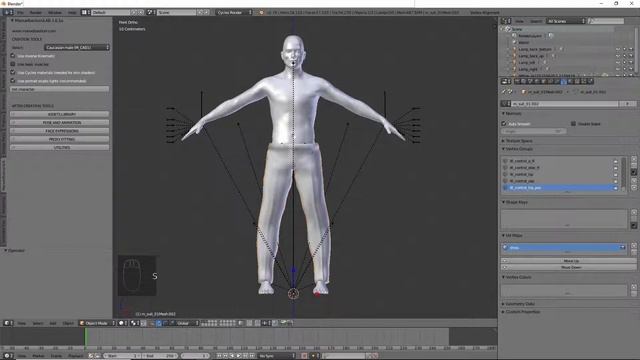Open the Modifiers properties tab icon
640x360 pixels.
(x=557, y=81)
